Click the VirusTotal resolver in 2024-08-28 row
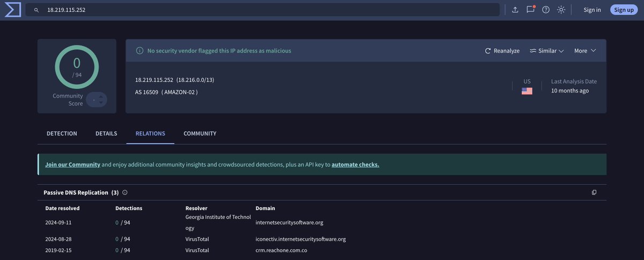 coord(197,239)
